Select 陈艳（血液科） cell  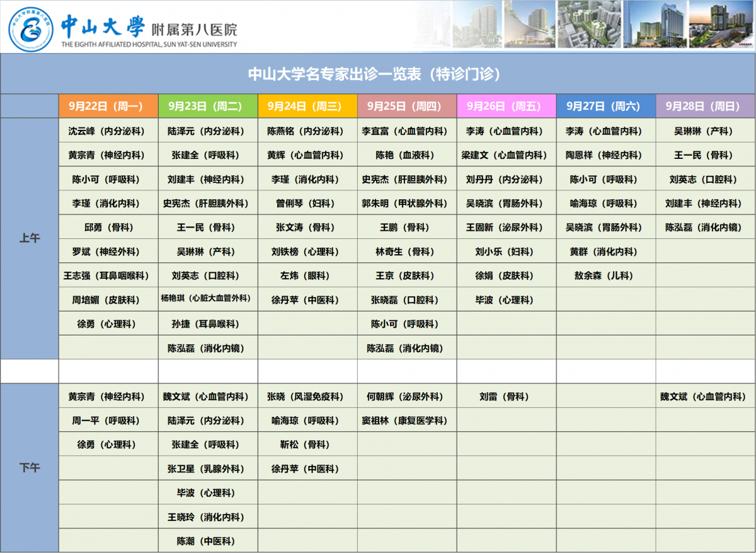pos(407,155)
